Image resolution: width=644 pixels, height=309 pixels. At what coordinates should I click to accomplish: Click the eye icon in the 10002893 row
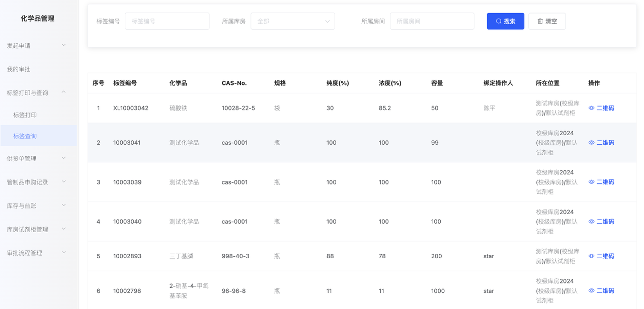pyautogui.click(x=592, y=256)
